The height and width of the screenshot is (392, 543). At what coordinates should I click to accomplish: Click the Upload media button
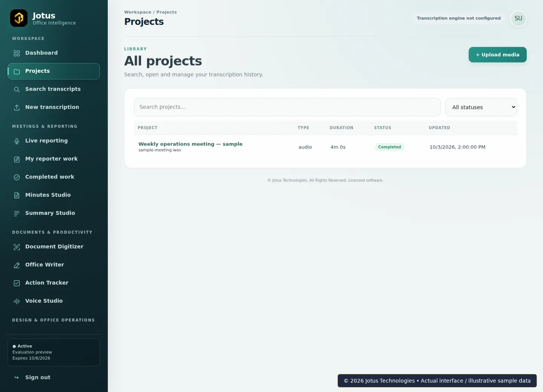pyautogui.click(x=497, y=55)
